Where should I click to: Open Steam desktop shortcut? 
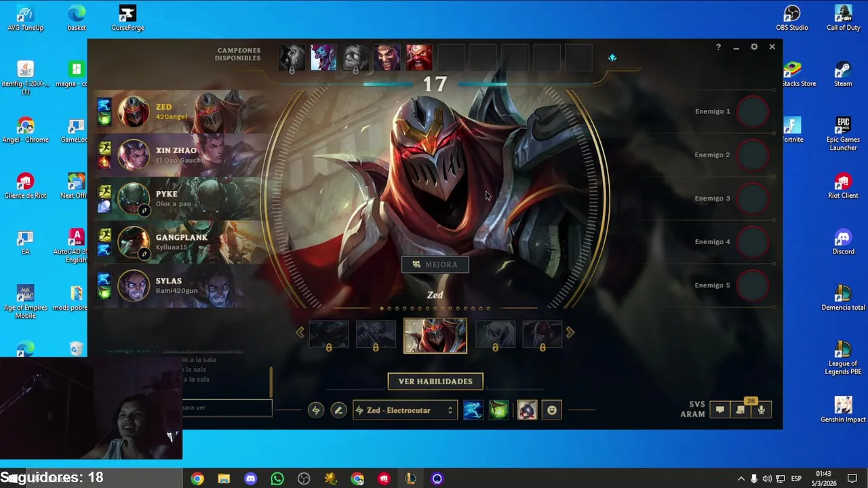pos(843,74)
